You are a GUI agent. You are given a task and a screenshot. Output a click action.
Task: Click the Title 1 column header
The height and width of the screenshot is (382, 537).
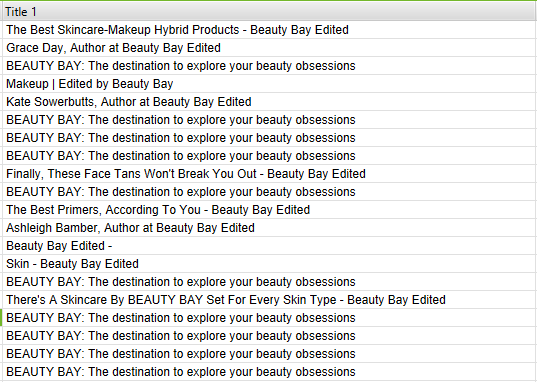tap(269, 12)
